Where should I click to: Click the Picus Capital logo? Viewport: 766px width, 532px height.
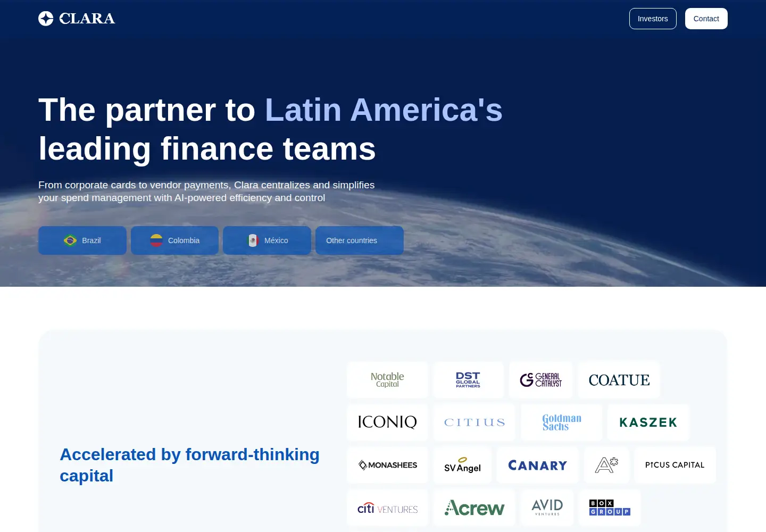[675, 465]
